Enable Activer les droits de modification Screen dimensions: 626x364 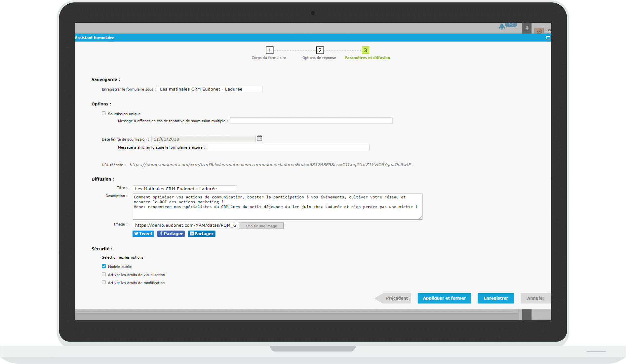click(104, 282)
